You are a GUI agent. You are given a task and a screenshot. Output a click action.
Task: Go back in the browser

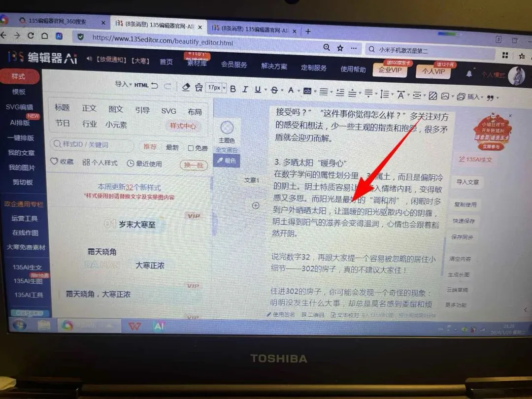tap(4, 35)
